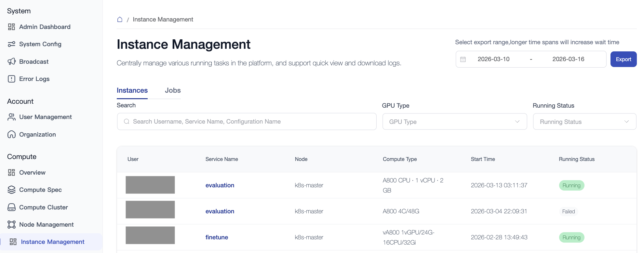The height and width of the screenshot is (253, 644).
Task: Go to Organization in the sidebar
Action: (37, 135)
